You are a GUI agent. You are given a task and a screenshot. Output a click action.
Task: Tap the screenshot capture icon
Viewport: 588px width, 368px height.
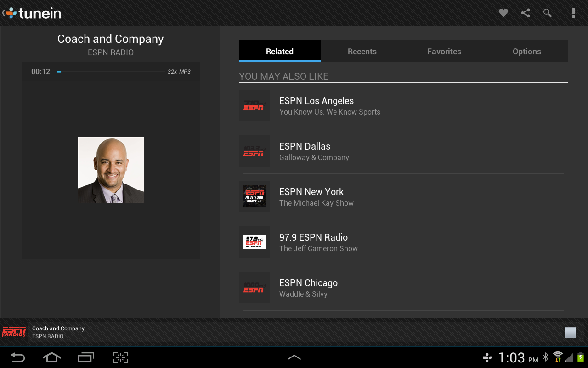tap(120, 357)
